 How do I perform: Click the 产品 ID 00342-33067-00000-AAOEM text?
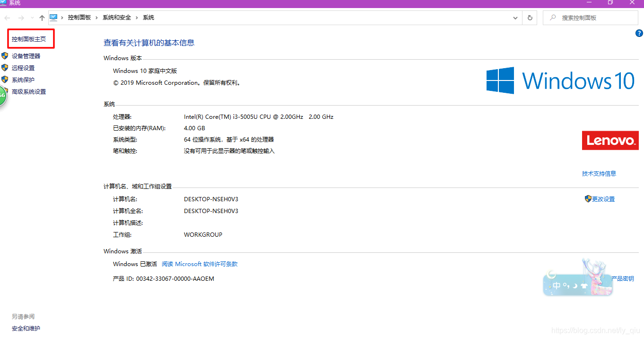164,278
